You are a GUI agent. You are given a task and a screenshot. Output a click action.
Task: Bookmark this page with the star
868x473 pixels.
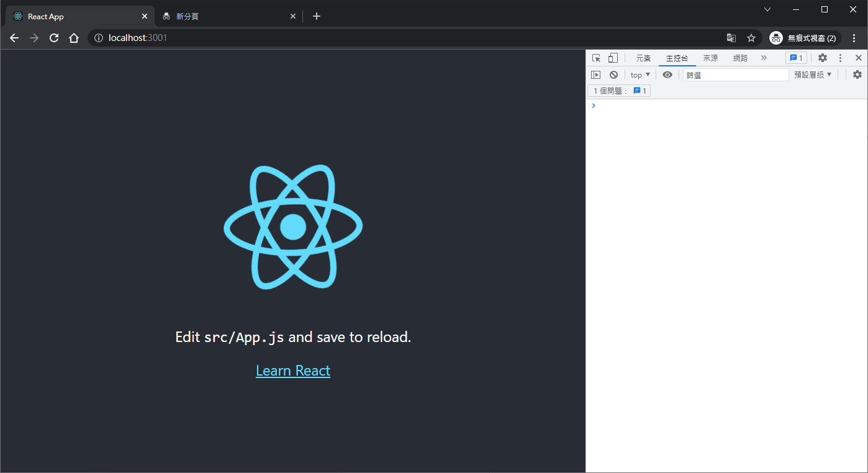(x=751, y=38)
